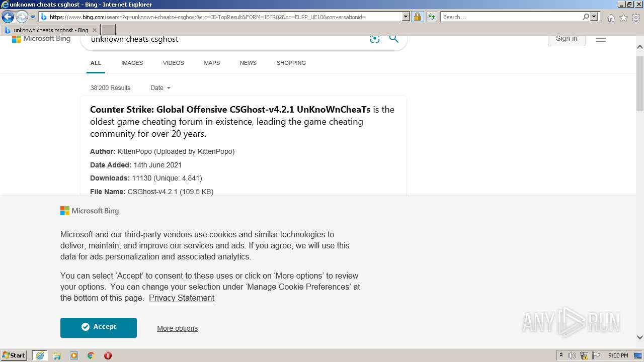
Task: Click the IE Back navigation button
Action: [8, 17]
